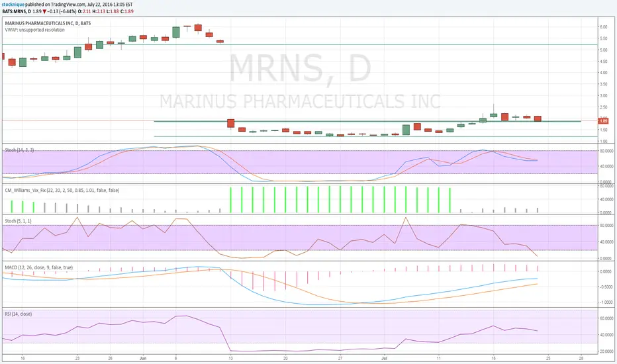Click the 3.00 price axis label

point(603,95)
